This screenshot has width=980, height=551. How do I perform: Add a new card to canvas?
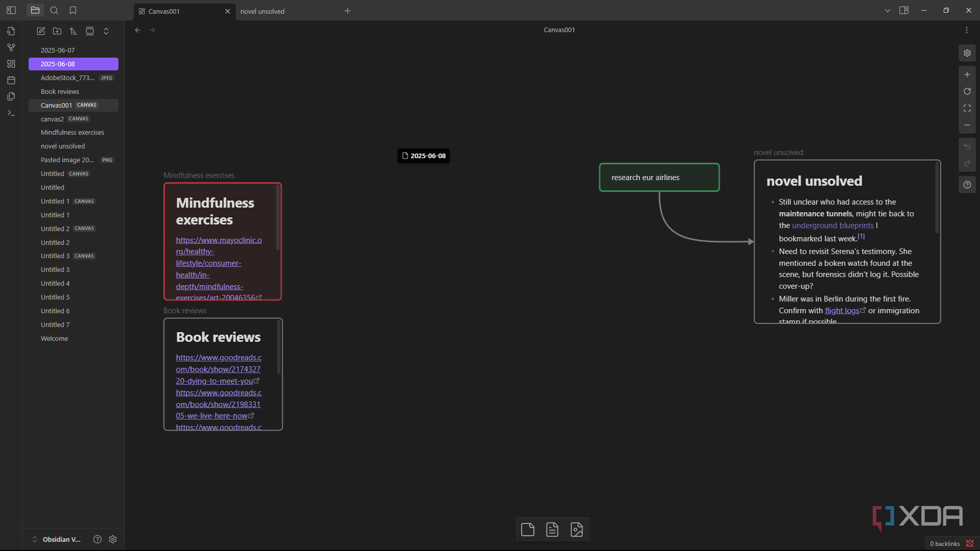pyautogui.click(x=528, y=530)
